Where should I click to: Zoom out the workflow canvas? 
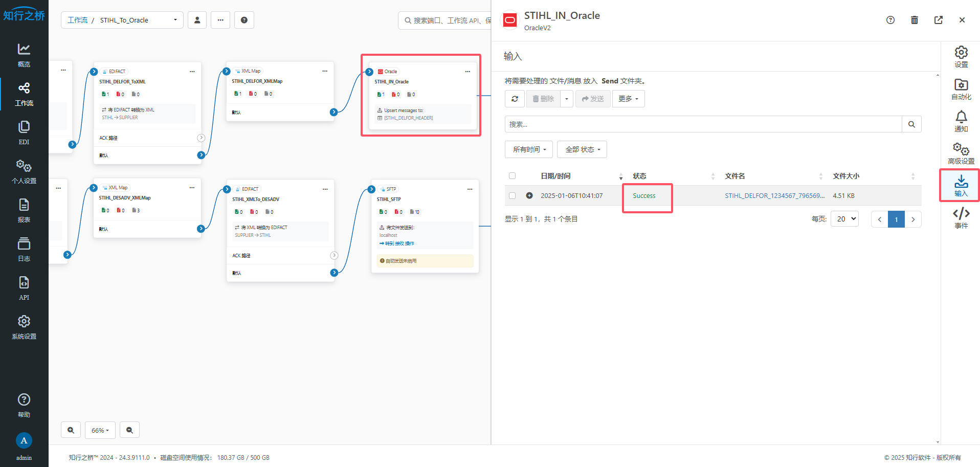coord(129,430)
